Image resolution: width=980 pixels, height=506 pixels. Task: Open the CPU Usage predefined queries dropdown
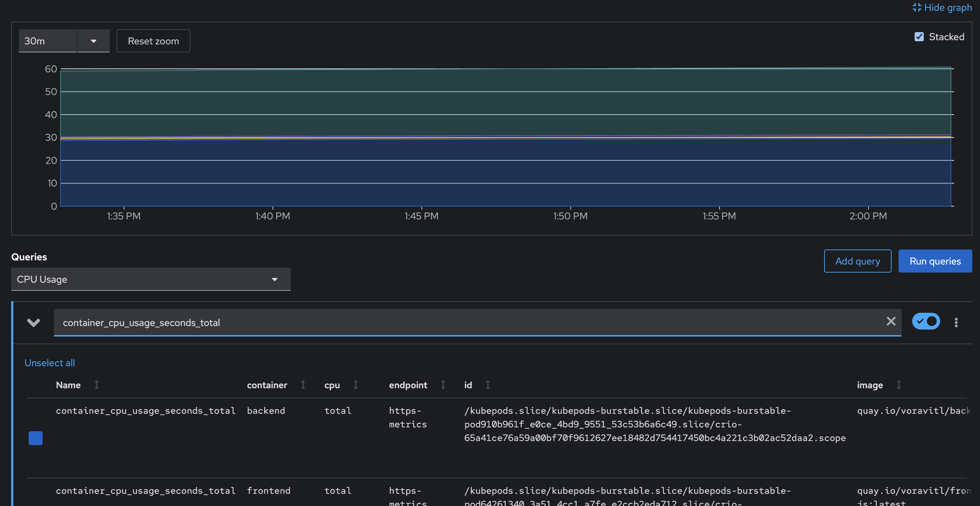pos(151,279)
